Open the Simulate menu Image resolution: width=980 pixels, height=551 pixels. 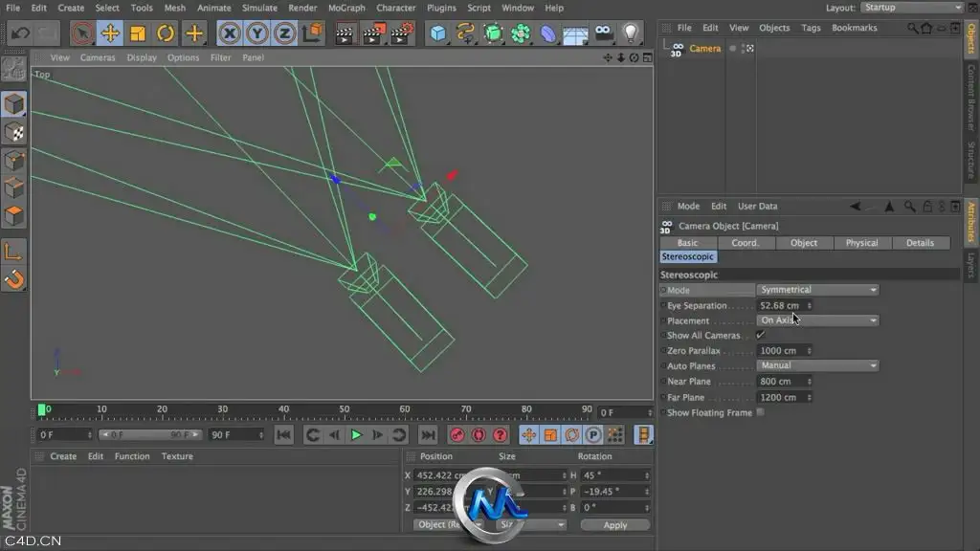(x=259, y=8)
